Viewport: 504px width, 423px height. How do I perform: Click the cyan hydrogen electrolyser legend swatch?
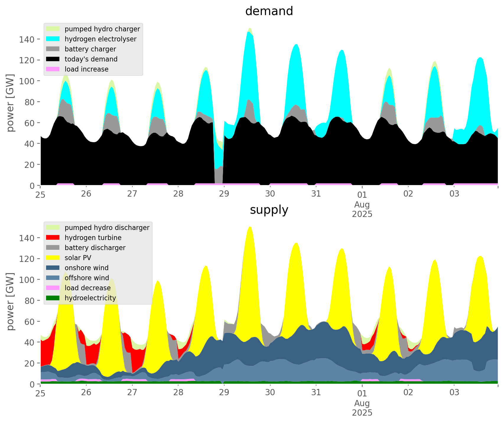[53, 39]
